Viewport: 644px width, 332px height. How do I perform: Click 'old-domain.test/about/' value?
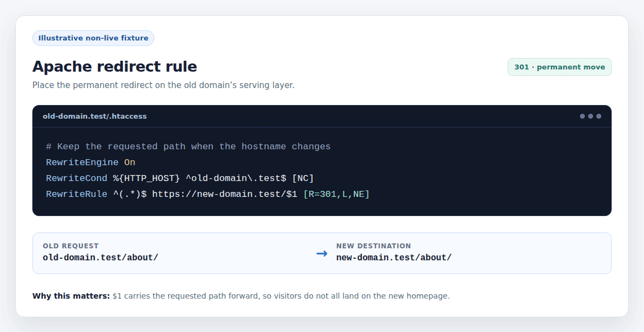101,258
